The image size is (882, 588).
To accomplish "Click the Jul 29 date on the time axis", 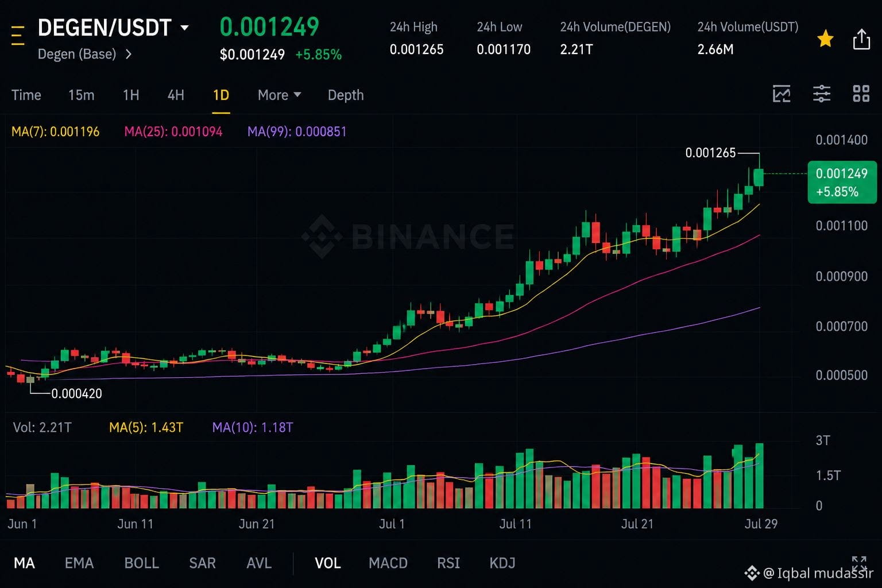I will 761,524.
